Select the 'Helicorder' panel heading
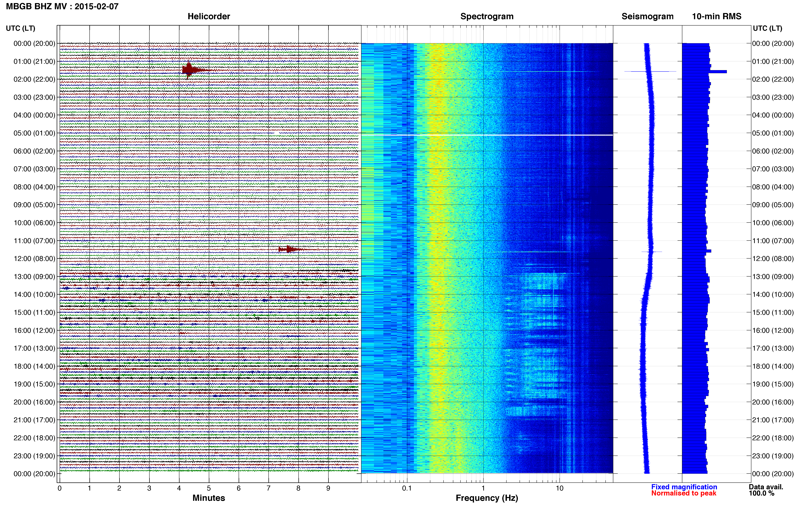The width and height of the screenshot is (812, 508). [209, 16]
